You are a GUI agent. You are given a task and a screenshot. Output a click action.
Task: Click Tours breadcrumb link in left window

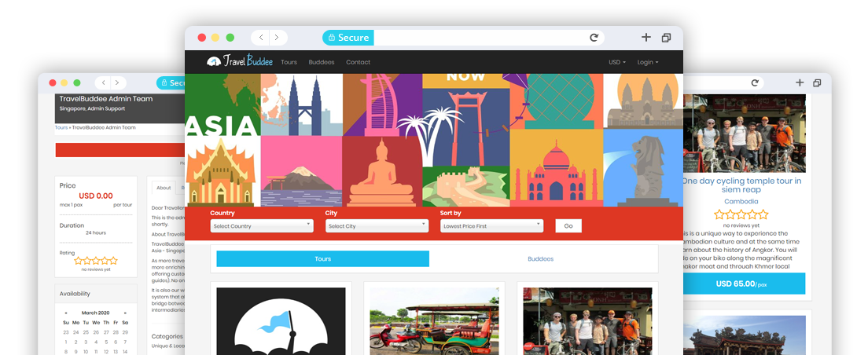[x=61, y=128]
